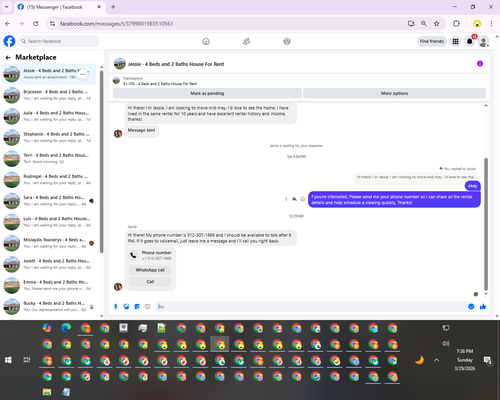
Task: Open Facebook home via logo
Action: [x=9, y=41]
